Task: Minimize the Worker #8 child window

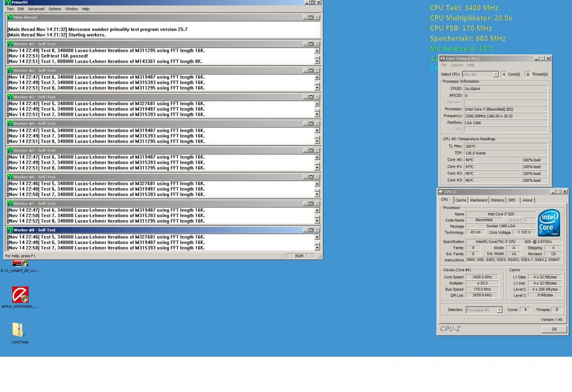Action: click(x=305, y=230)
